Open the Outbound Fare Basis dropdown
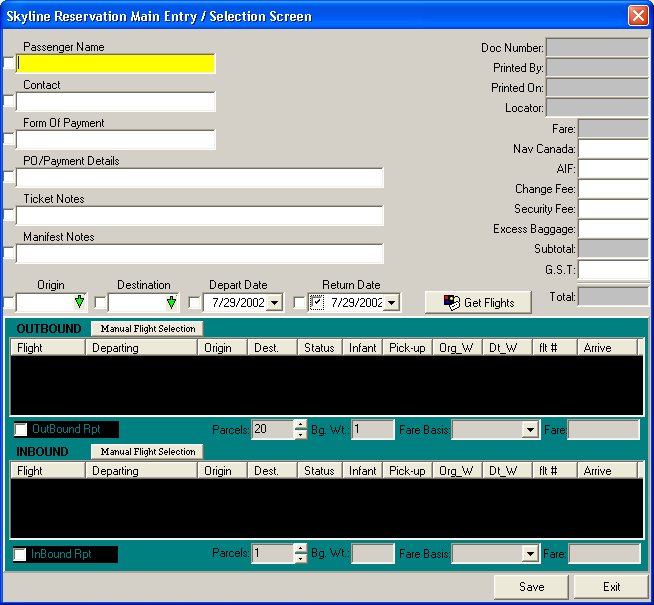654x605 pixels. pos(530,430)
